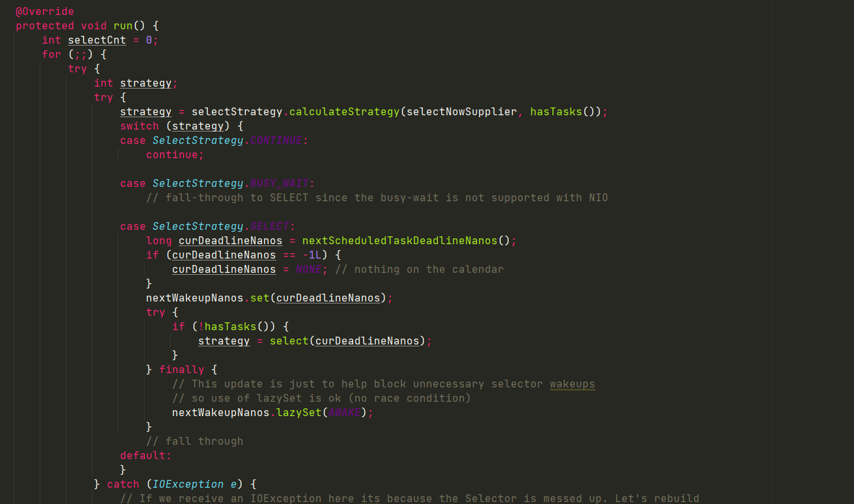854x504 pixels.
Task: Click the nextScheduledTaskDeadlineNanos() call
Action: click(406, 240)
